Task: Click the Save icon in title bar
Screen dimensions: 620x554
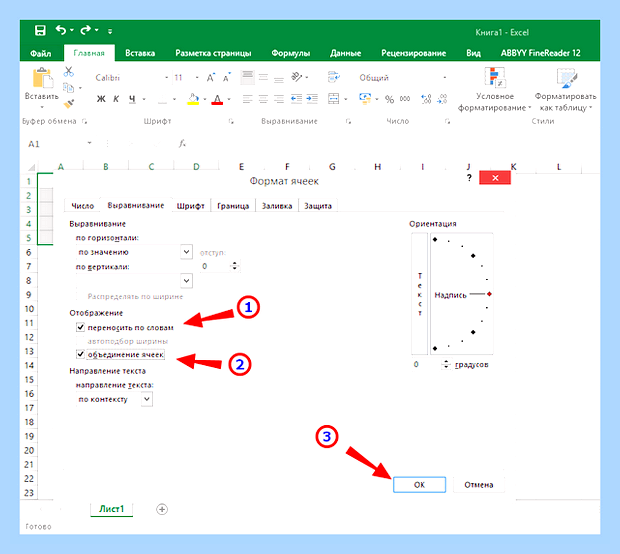Action: tap(40, 30)
